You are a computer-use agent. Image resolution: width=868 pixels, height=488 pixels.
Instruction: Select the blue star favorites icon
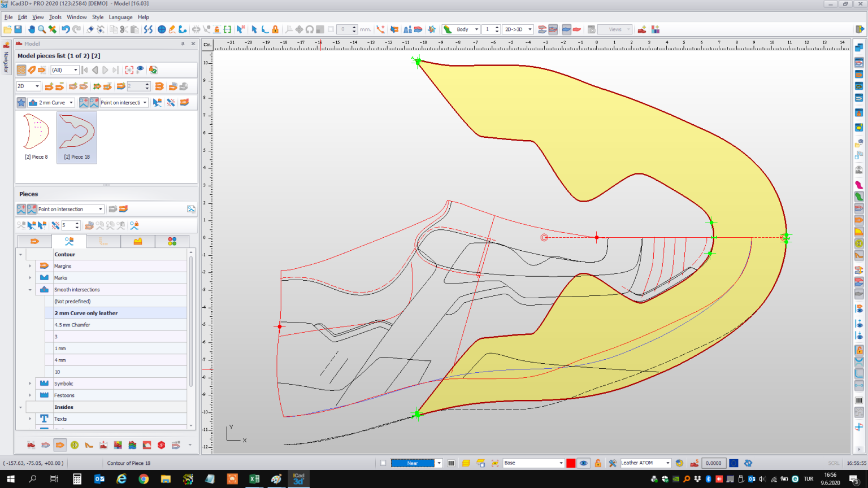point(21,102)
